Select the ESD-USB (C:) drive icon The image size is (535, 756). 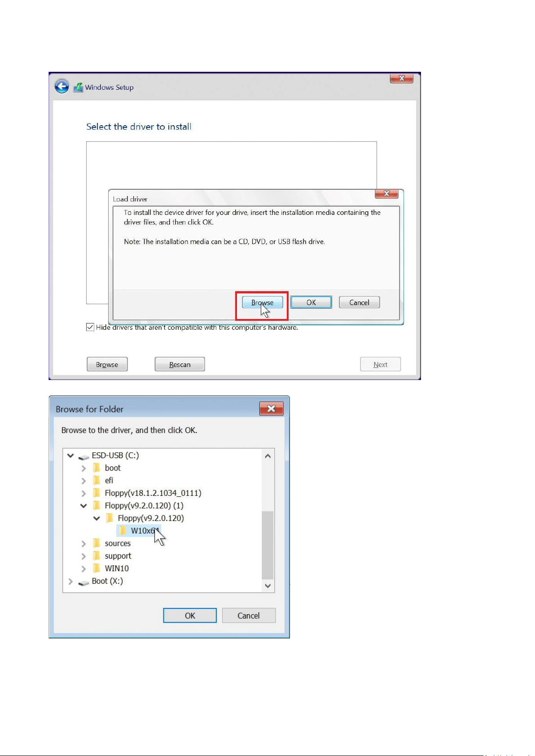pos(83,456)
